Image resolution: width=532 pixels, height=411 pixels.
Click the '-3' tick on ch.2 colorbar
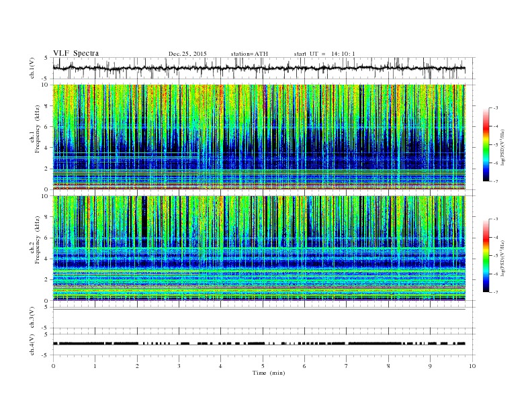[496, 219]
